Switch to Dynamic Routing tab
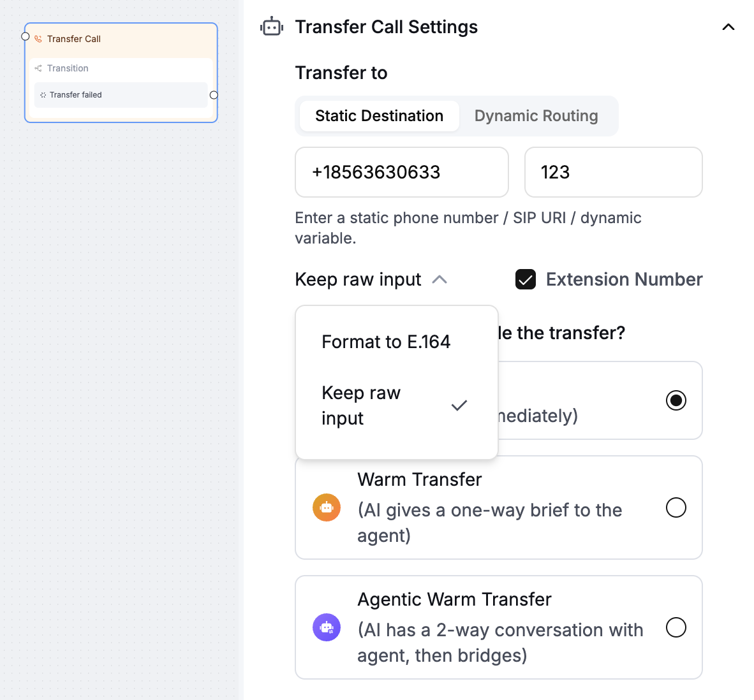This screenshot has width=754, height=700. pyautogui.click(x=536, y=116)
